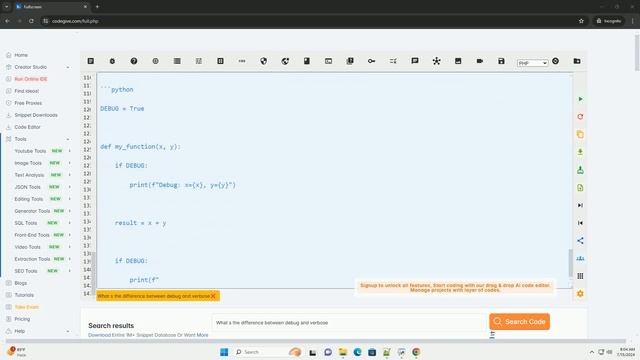Click the Signup to unlock all features banner

[455, 287]
